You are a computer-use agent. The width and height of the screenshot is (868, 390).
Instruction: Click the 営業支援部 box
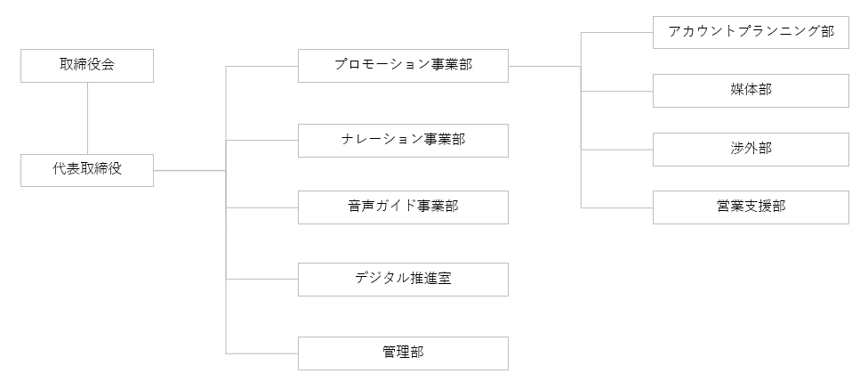(751, 207)
